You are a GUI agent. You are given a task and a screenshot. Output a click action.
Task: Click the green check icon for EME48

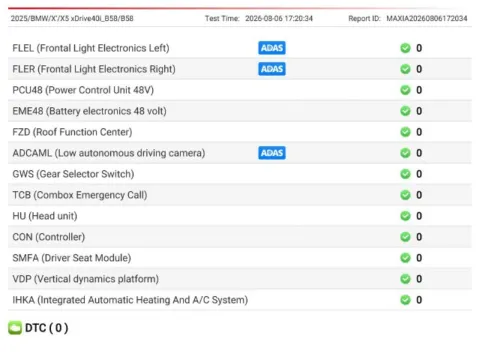[x=405, y=111]
